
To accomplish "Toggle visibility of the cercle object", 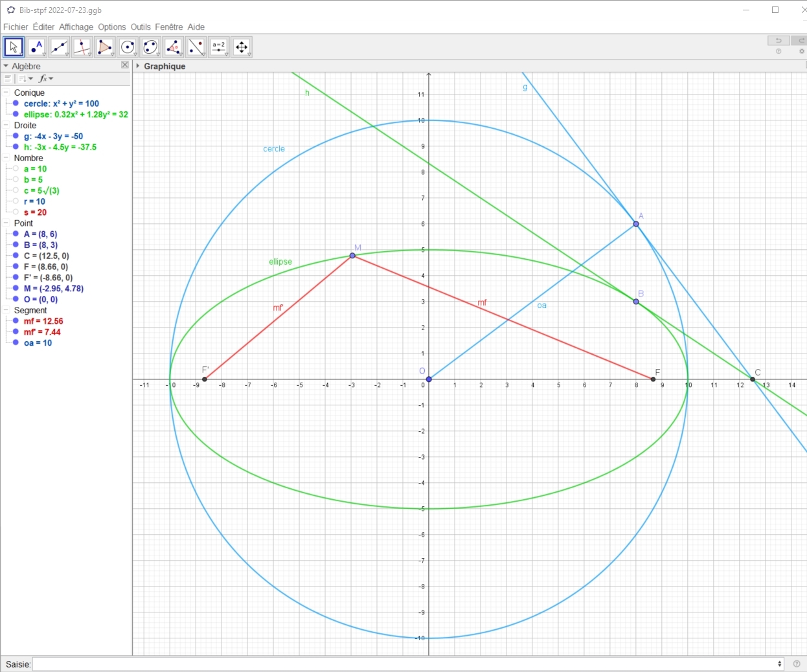I will 16,104.
